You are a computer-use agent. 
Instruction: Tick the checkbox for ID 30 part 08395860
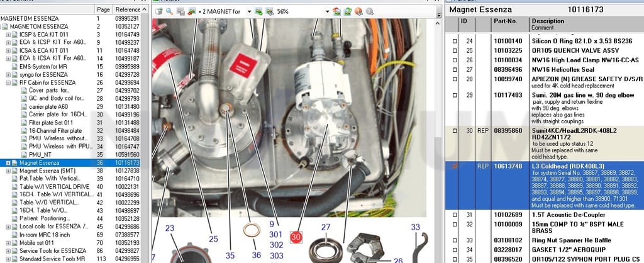pyautogui.click(x=455, y=131)
